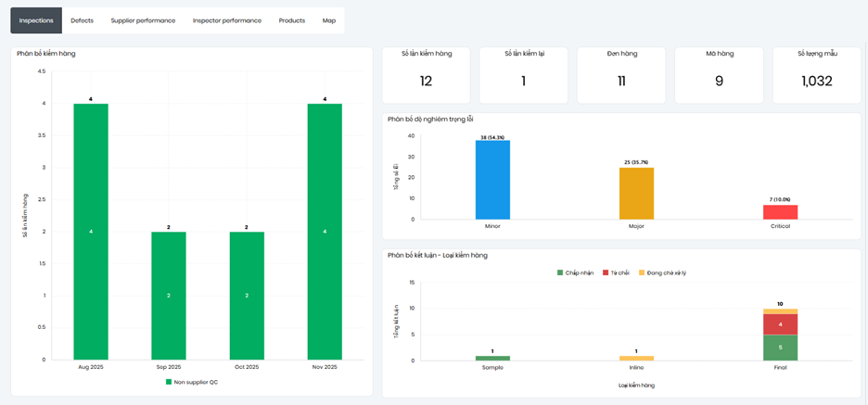Click the Minor axis label
Image resolution: width=868 pixels, height=405 pixels.
tap(492, 226)
